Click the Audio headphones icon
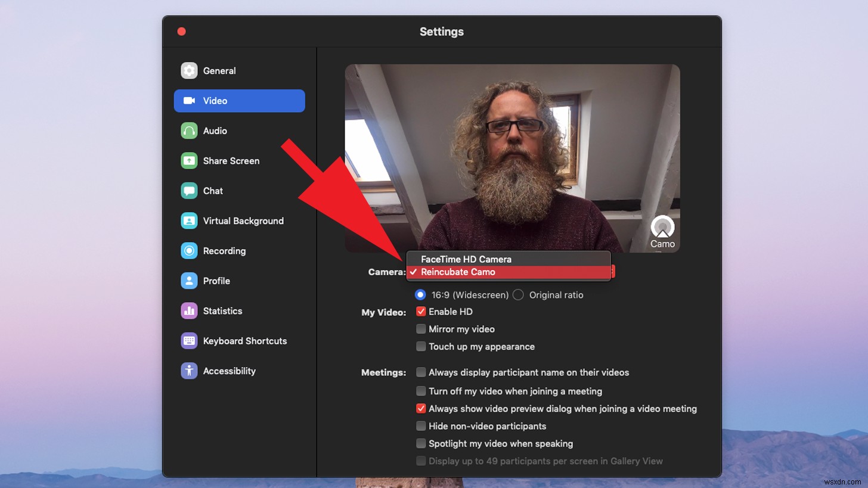The height and width of the screenshot is (488, 868). tap(189, 130)
